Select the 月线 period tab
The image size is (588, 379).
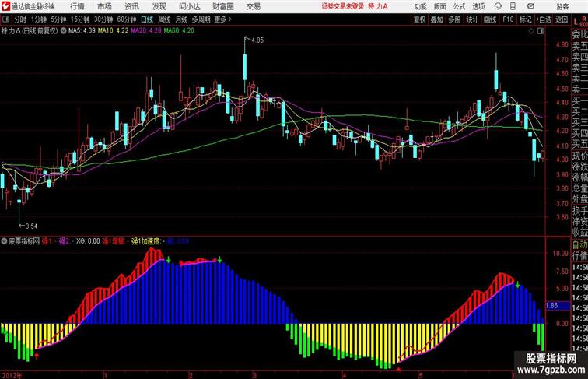pos(181,19)
